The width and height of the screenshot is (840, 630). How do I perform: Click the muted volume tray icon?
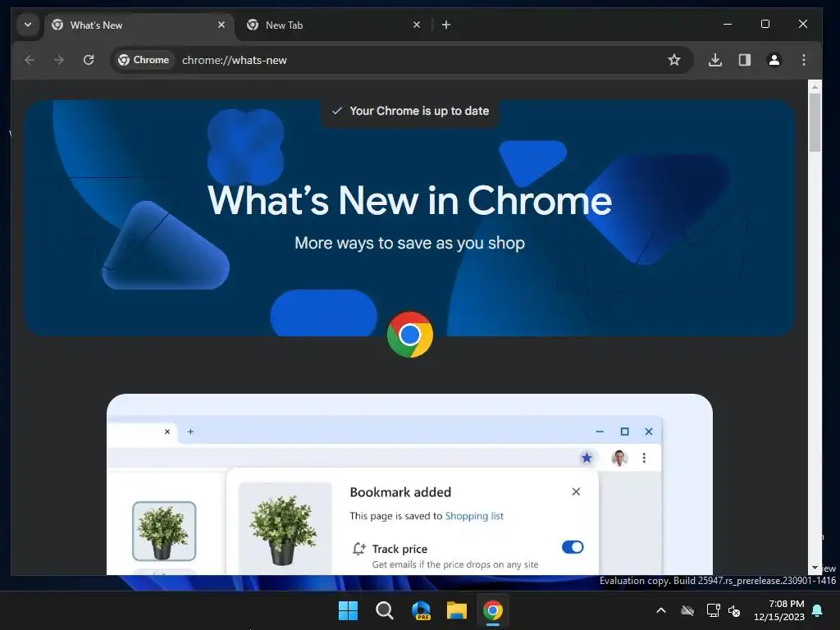point(734,610)
